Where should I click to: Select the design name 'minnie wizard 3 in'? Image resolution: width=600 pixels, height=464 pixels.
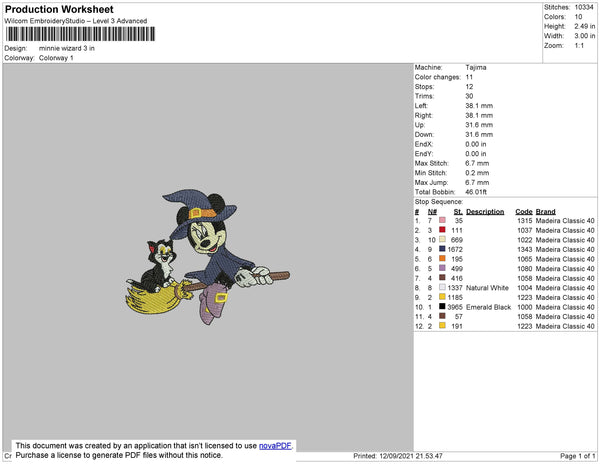[67, 48]
